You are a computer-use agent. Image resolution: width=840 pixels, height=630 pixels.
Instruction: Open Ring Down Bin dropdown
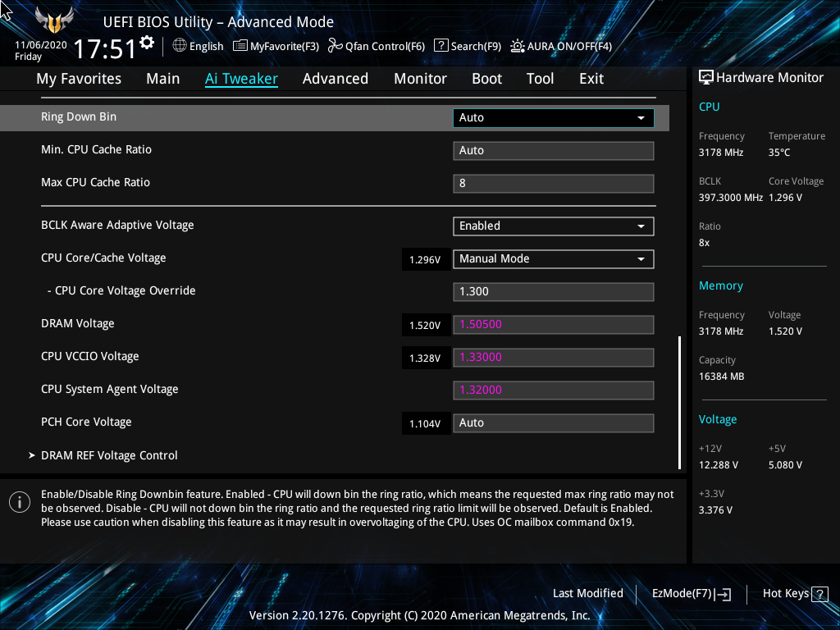pyautogui.click(x=554, y=118)
